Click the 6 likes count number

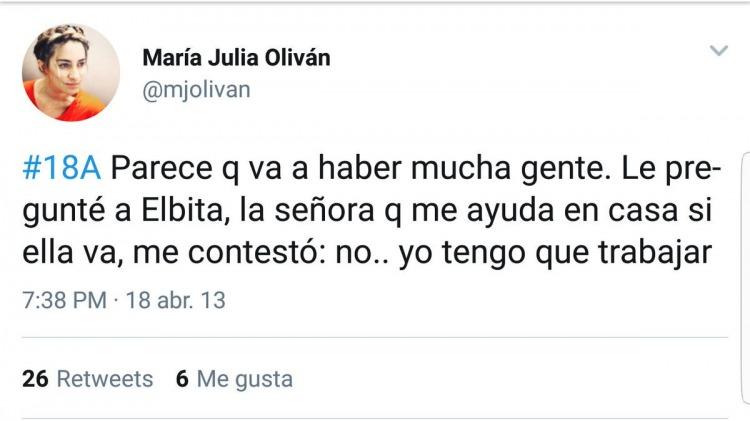coord(182,379)
